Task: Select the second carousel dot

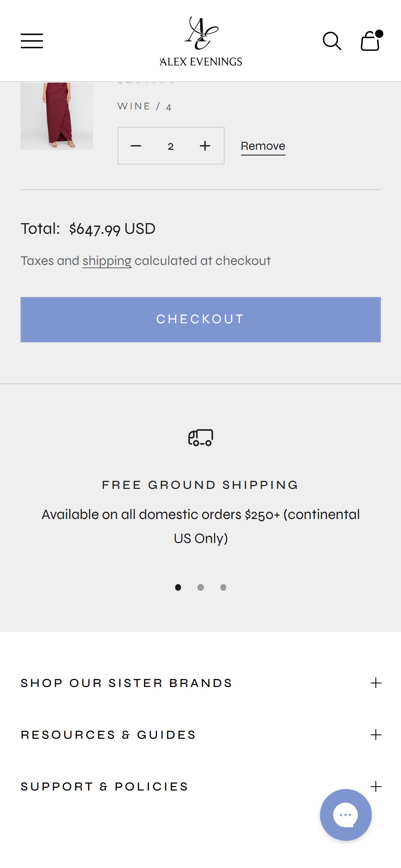Action: [x=200, y=587]
